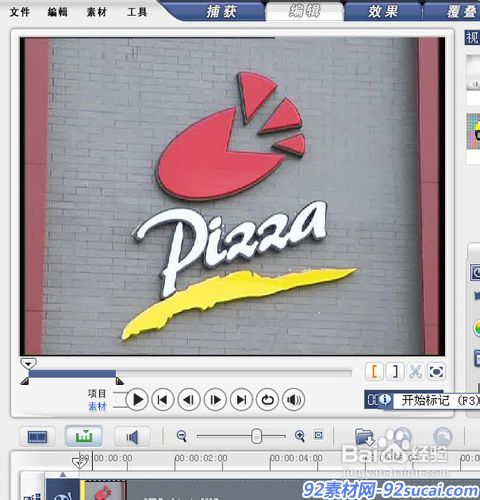The width and height of the screenshot is (480, 500).
Task: Open the 文件 menu
Action: click(20, 12)
